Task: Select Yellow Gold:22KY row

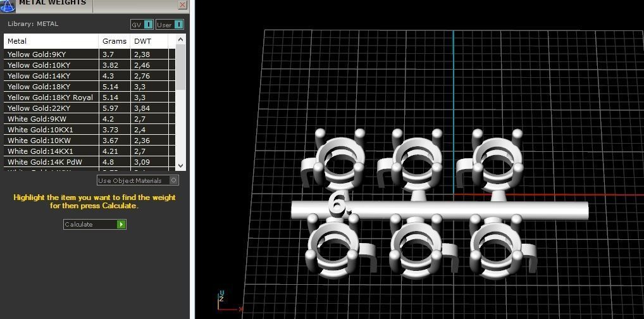Action: click(x=89, y=108)
